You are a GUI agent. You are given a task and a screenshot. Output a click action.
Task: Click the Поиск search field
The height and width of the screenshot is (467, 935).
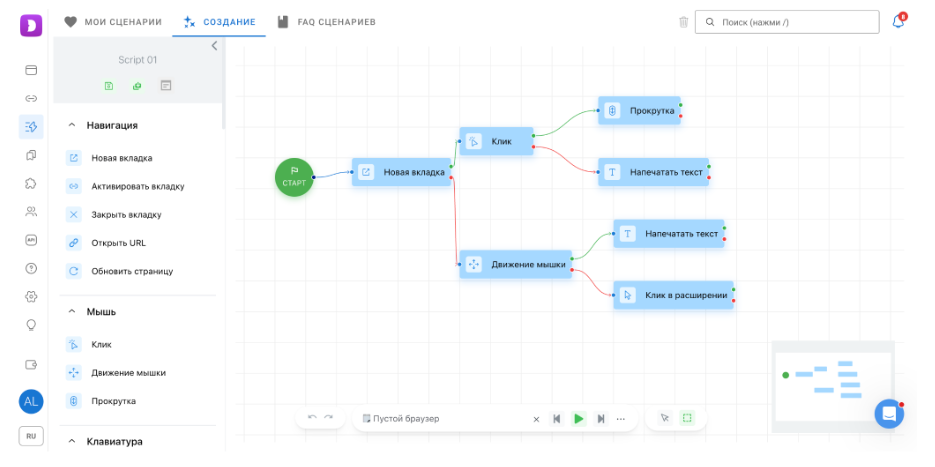(787, 22)
